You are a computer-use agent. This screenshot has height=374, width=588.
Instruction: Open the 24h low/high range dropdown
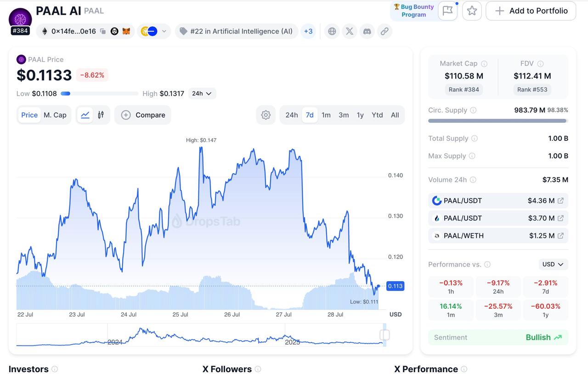point(202,93)
